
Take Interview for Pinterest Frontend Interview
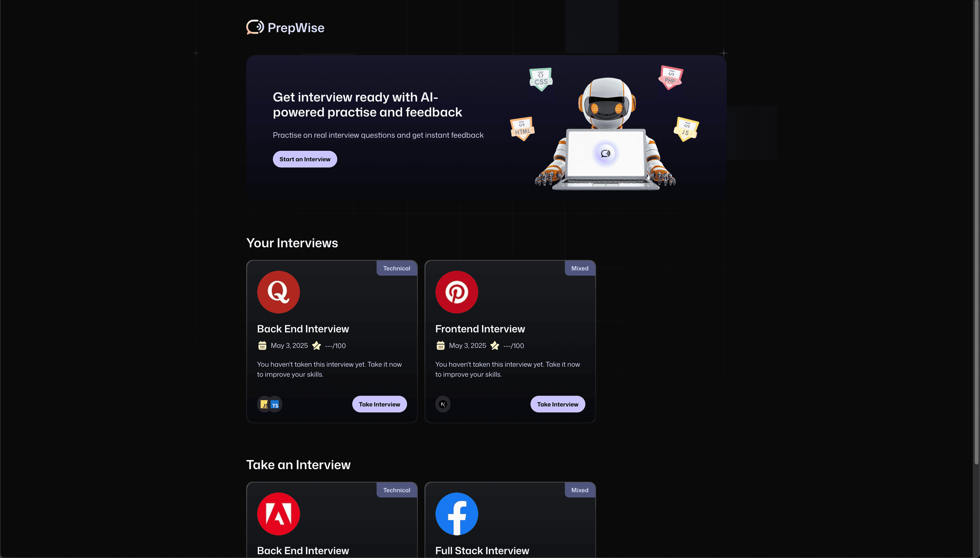[x=558, y=404]
